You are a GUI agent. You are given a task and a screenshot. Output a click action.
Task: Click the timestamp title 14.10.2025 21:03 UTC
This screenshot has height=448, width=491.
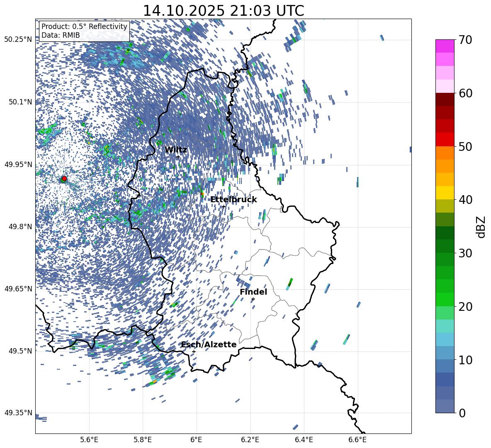coord(223,11)
